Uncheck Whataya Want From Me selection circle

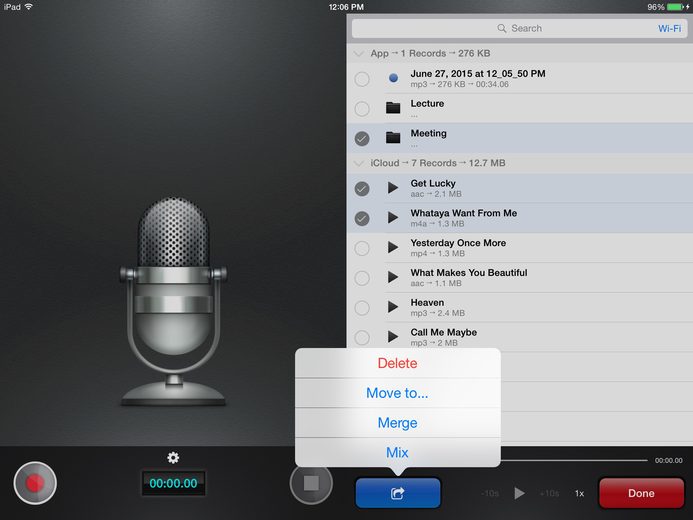click(362, 218)
